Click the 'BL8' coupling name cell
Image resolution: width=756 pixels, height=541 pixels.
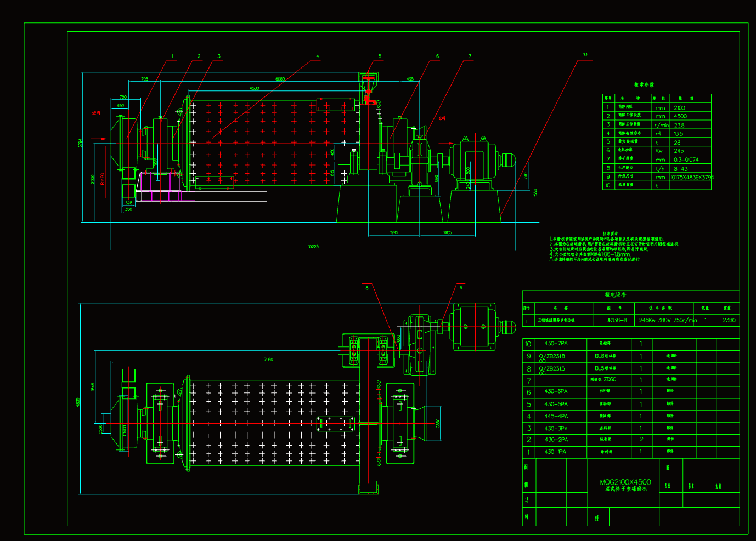[605, 356]
